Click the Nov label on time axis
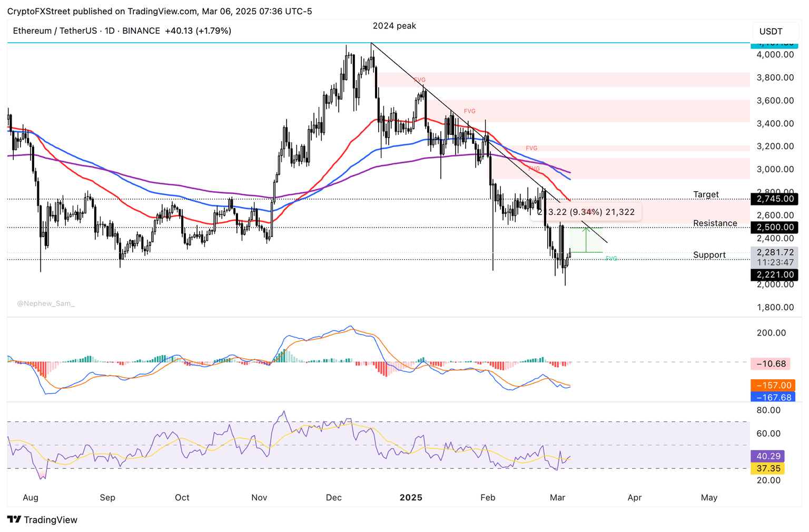The image size is (809, 532). point(259,497)
